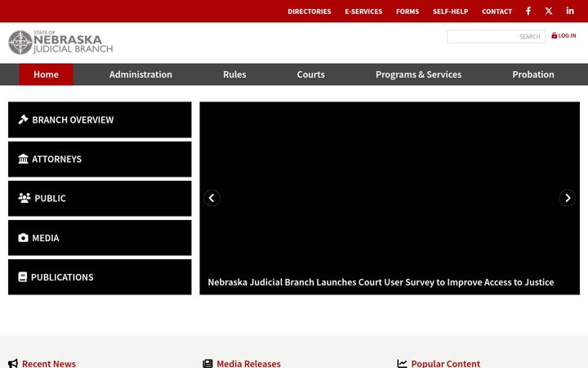Advance carousel with right arrow

[x=568, y=198]
